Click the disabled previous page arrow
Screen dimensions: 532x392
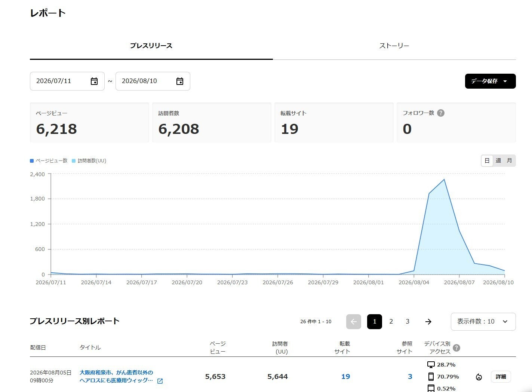(x=354, y=322)
